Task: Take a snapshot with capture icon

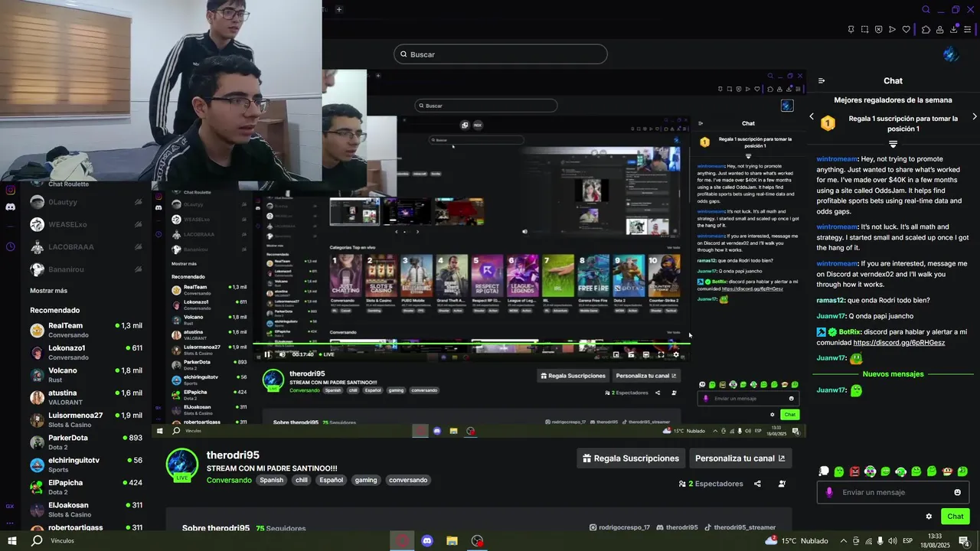Action: click(x=864, y=30)
